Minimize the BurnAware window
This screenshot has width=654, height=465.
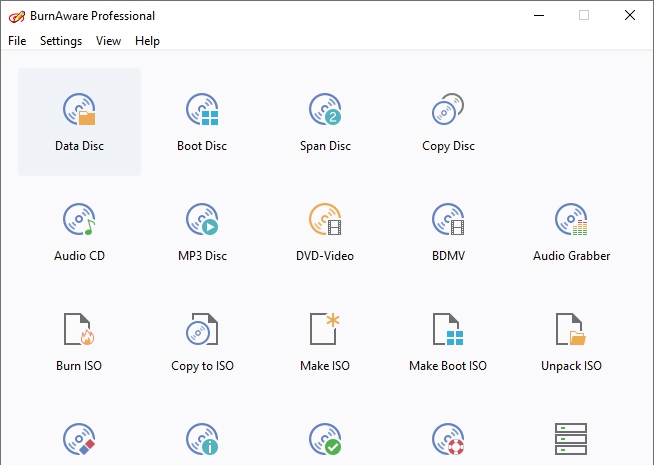coord(539,15)
